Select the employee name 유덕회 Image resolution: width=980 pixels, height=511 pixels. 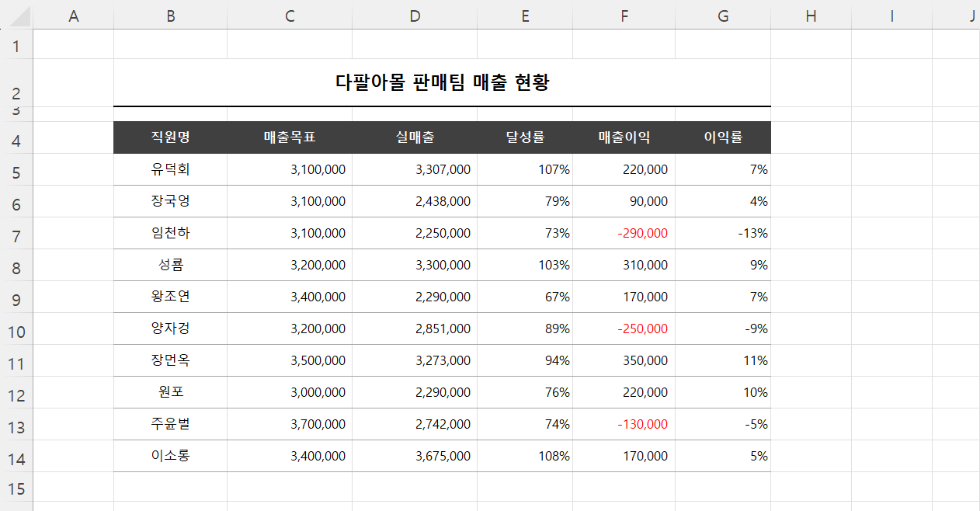(x=170, y=169)
